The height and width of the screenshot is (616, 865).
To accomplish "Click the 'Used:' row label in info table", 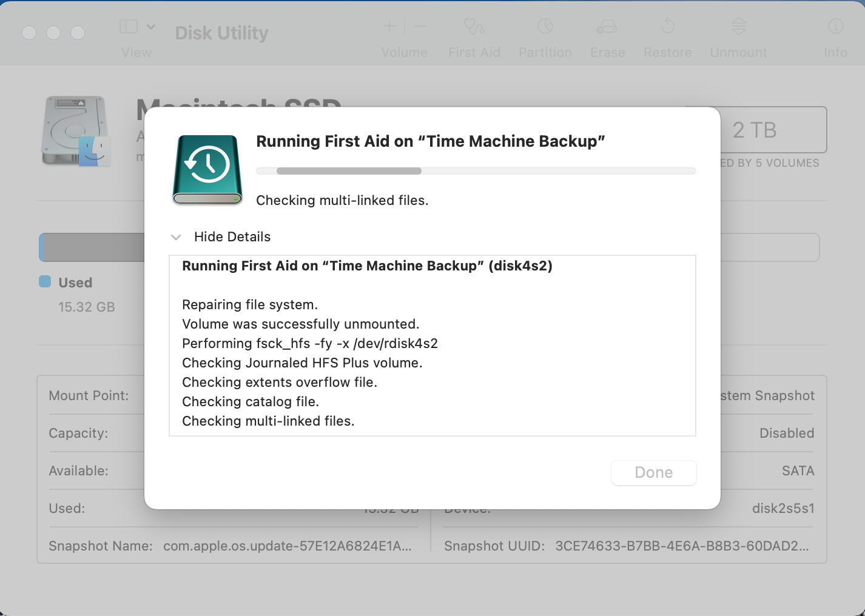I will [67, 509].
